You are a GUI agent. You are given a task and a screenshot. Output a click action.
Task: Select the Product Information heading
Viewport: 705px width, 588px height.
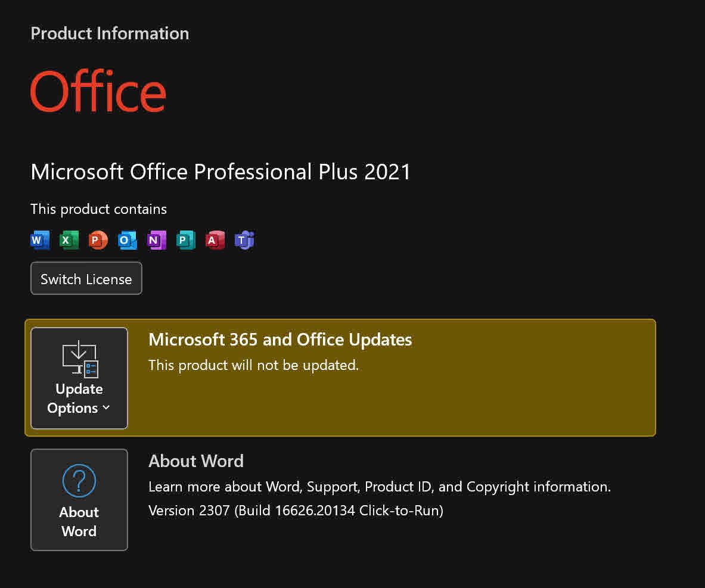coord(110,34)
